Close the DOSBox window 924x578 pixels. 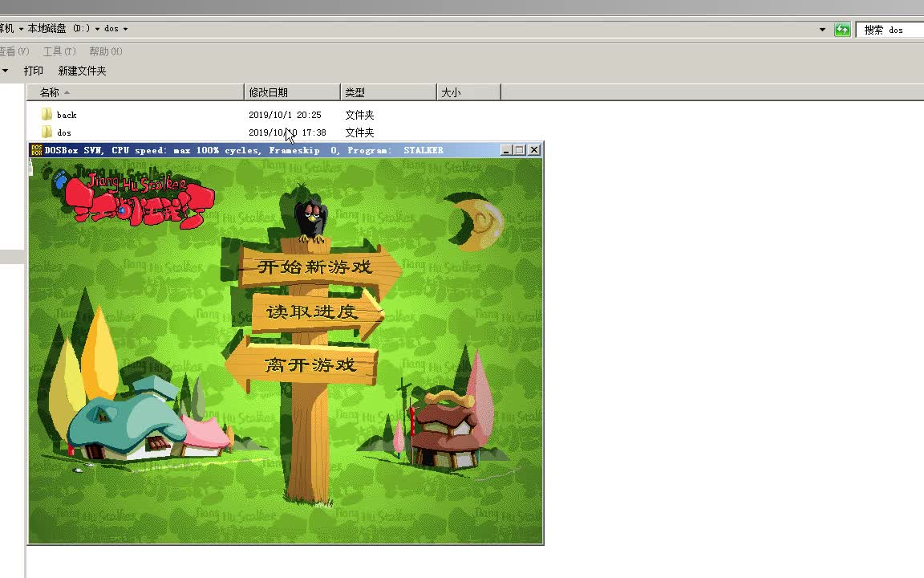pyautogui.click(x=534, y=150)
